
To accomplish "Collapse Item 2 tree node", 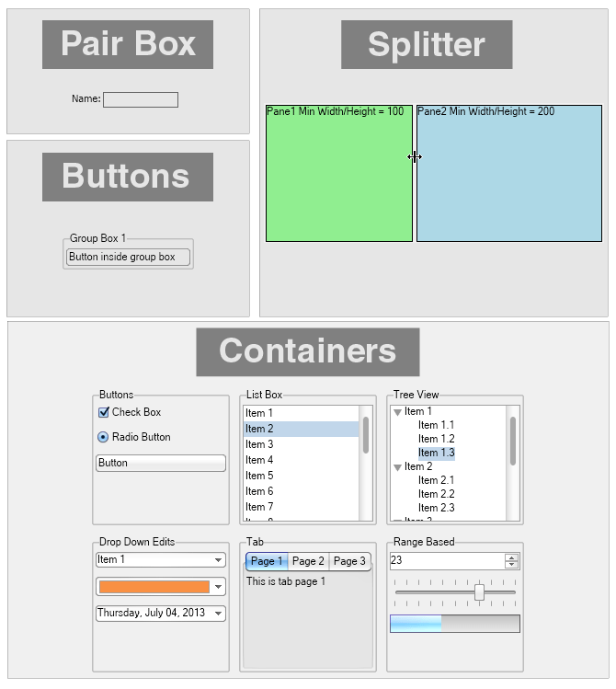I will coord(397,467).
